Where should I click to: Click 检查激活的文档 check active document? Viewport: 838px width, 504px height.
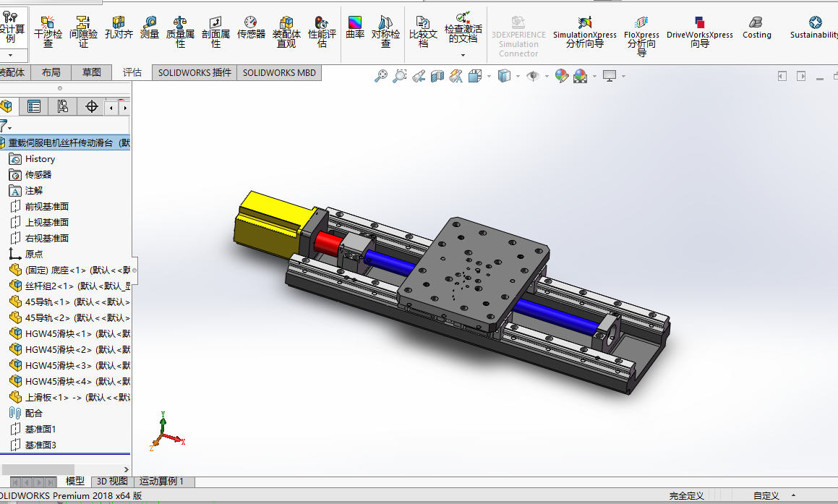pos(463,27)
